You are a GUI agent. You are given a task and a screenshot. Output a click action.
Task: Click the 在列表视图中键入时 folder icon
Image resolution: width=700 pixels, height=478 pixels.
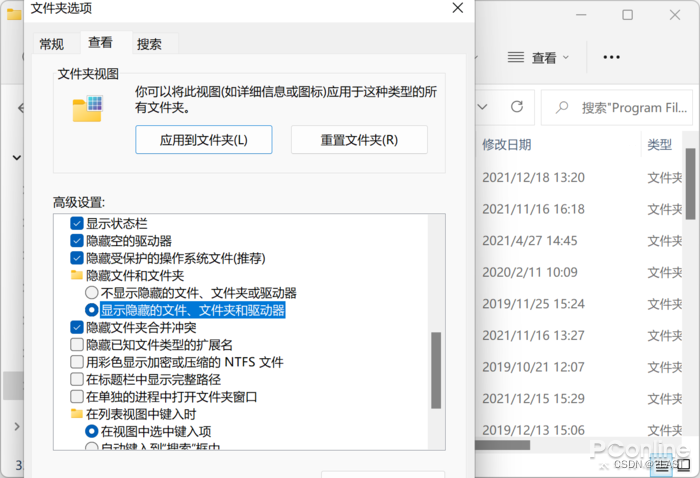tap(77, 414)
